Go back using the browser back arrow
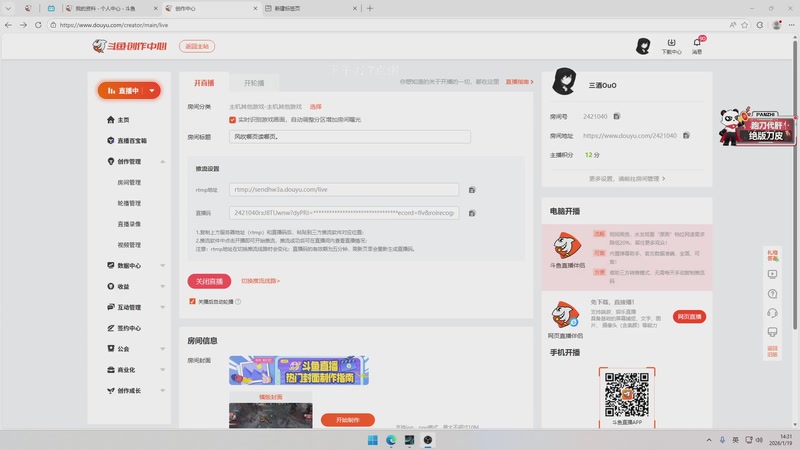This screenshot has width=800, height=450. pos(8,24)
